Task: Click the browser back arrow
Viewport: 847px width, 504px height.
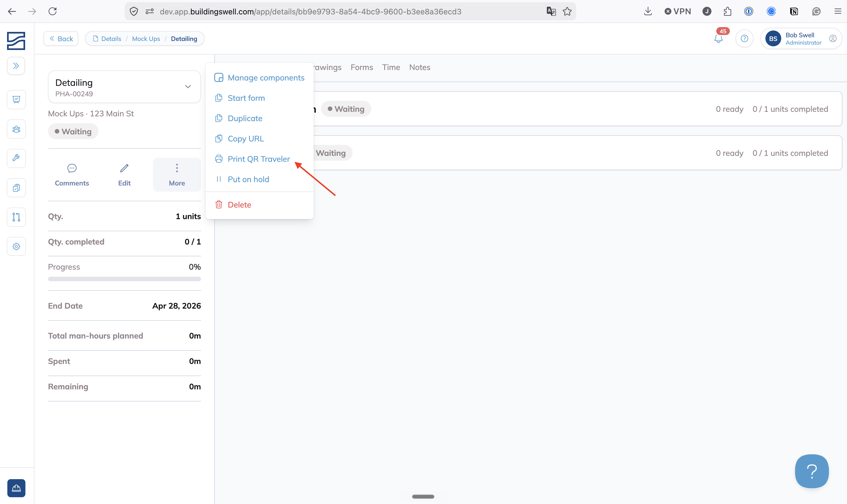Action: tap(12, 12)
